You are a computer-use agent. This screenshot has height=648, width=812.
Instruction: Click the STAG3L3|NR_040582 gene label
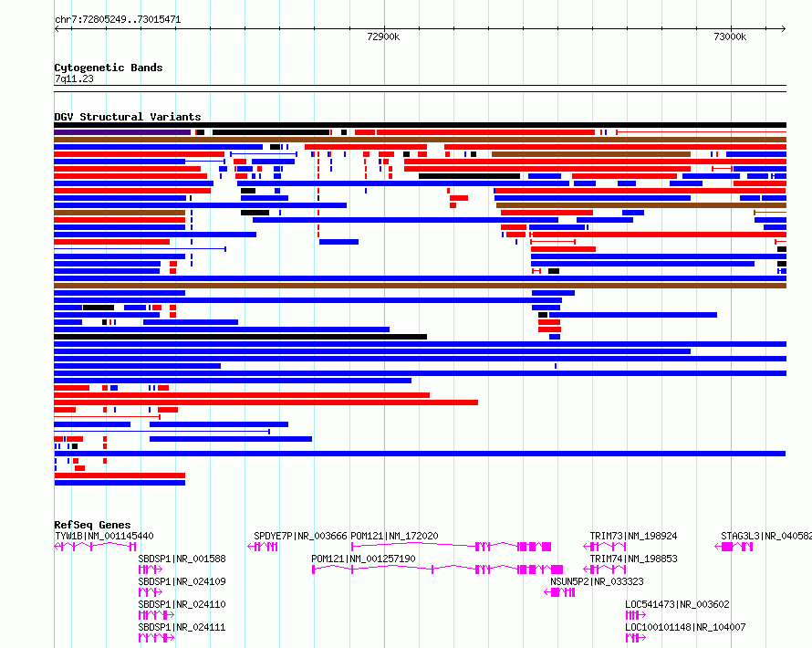(x=766, y=536)
